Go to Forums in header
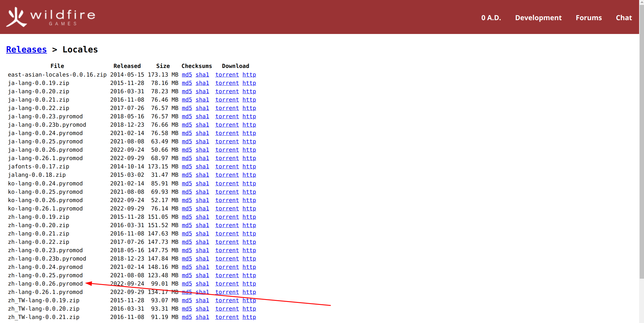Screen dimensions: 644x323 click(x=589, y=18)
